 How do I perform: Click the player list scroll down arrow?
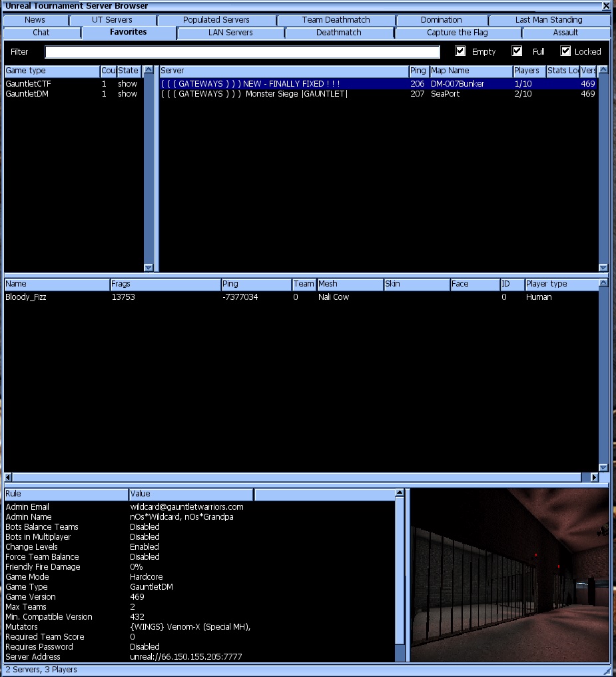pyautogui.click(x=603, y=468)
